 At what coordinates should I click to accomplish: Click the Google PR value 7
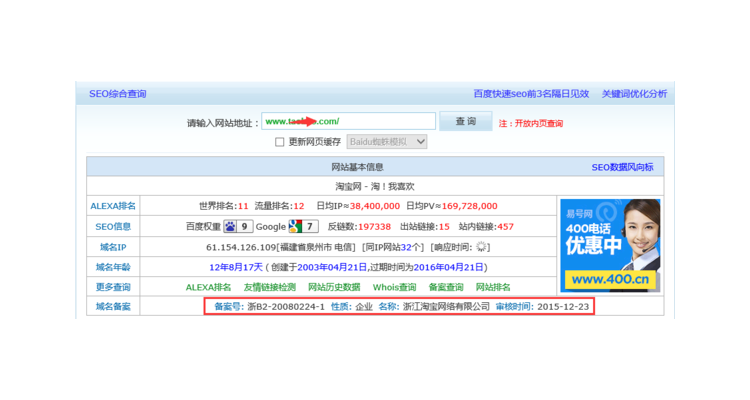[309, 226]
